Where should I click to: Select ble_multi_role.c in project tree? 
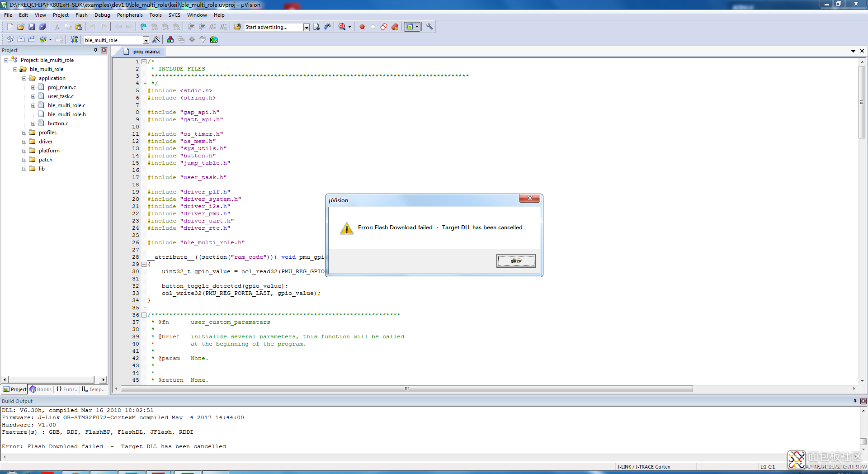point(66,105)
